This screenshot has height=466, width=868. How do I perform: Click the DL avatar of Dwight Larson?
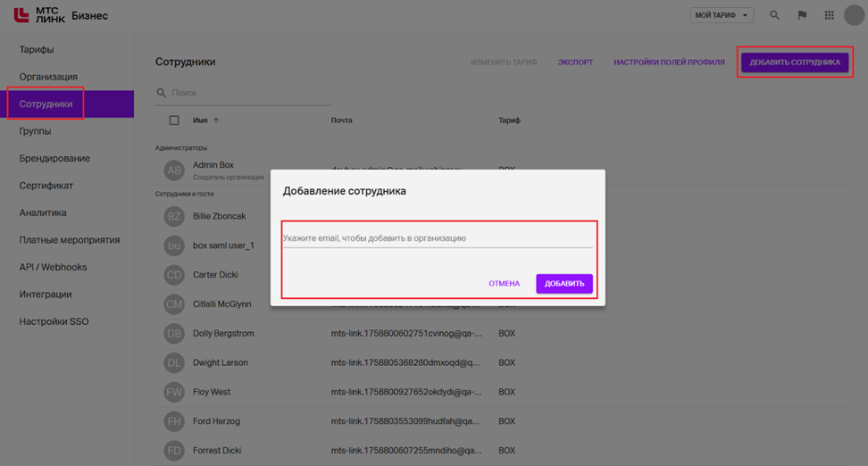(174, 363)
